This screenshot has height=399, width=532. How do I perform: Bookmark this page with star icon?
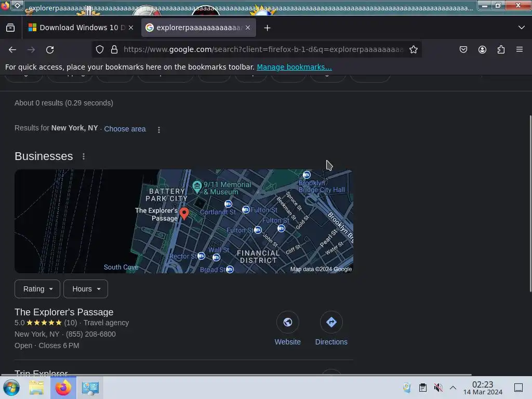413,49
